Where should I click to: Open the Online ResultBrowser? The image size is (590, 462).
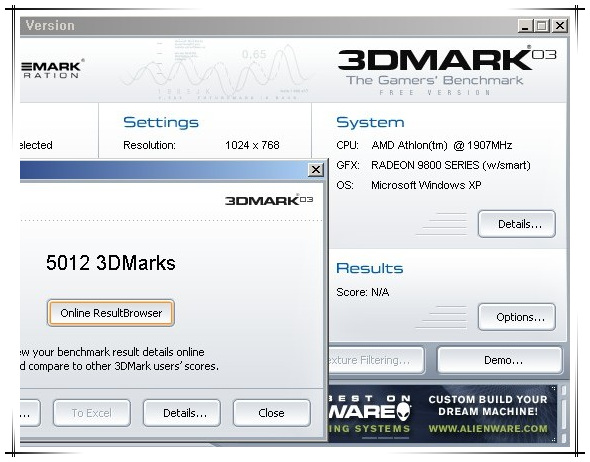pos(111,313)
